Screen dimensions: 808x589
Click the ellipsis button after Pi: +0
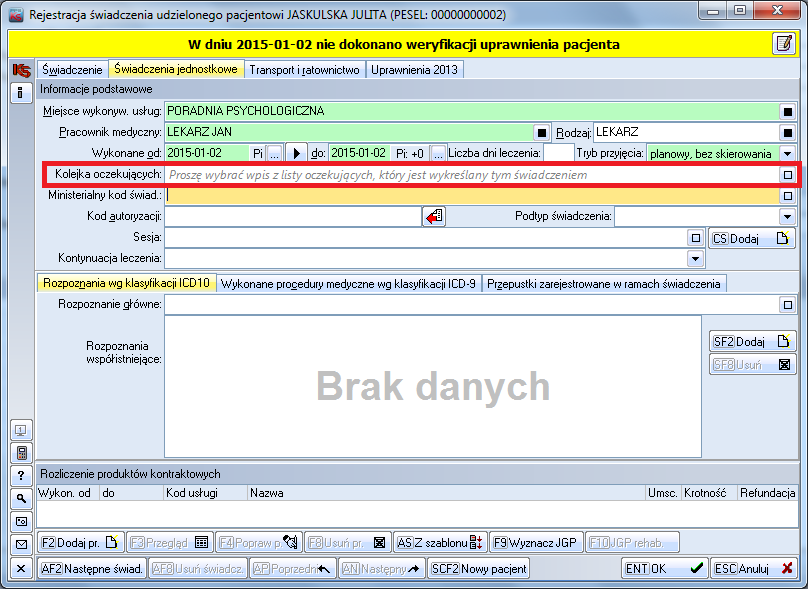[438, 154]
